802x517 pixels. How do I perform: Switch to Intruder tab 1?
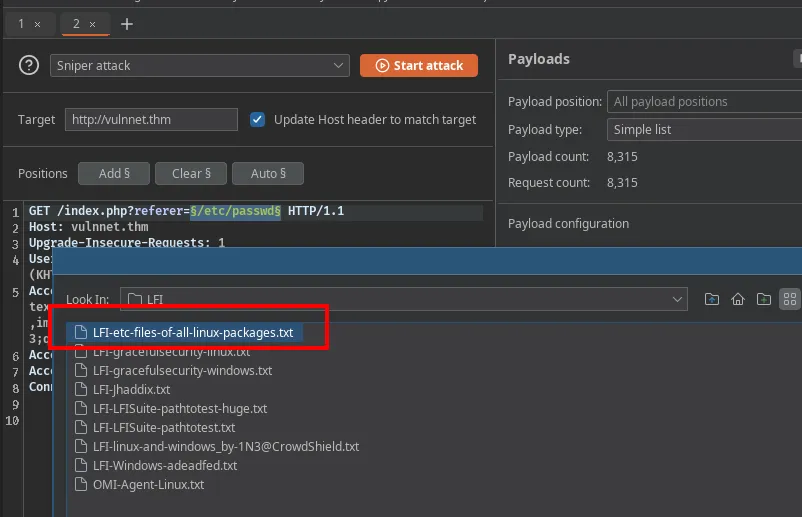tap(21, 24)
